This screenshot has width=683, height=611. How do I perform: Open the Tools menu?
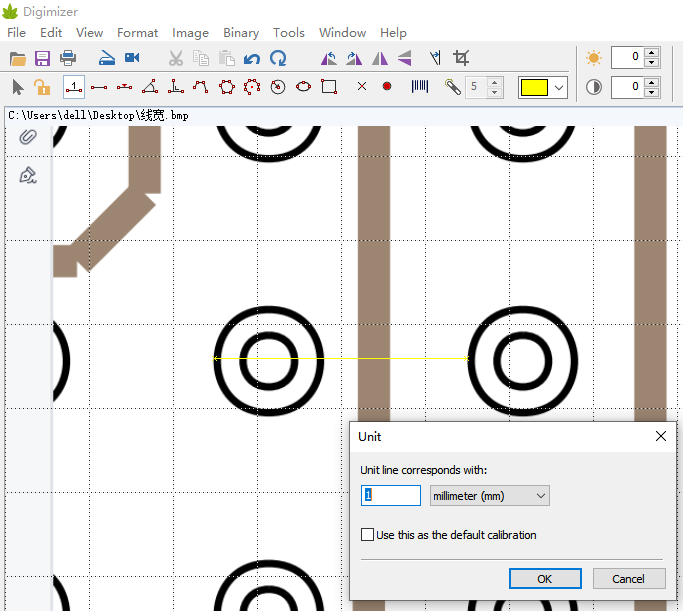(289, 33)
